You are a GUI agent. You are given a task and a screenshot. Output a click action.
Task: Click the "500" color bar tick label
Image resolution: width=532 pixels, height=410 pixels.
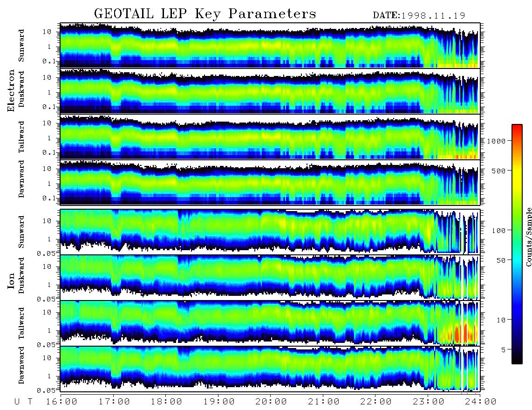tap(498, 171)
